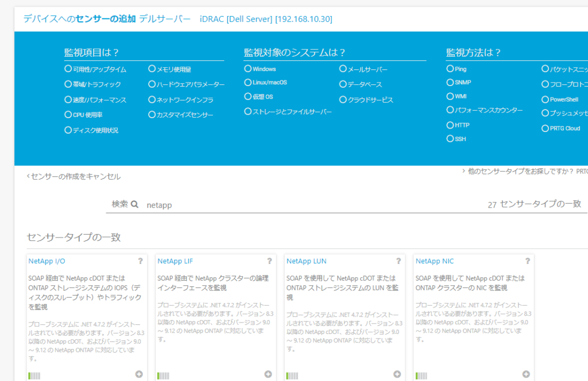This screenshot has width=588, height=381.
Task: Select ディスク使用状況 radio option
Action: click(x=68, y=130)
